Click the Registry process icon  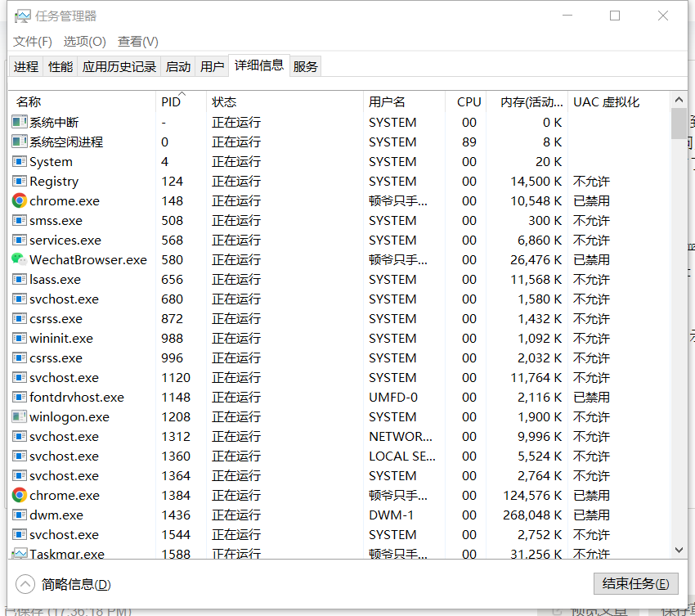pyautogui.click(x=19, y=181)
